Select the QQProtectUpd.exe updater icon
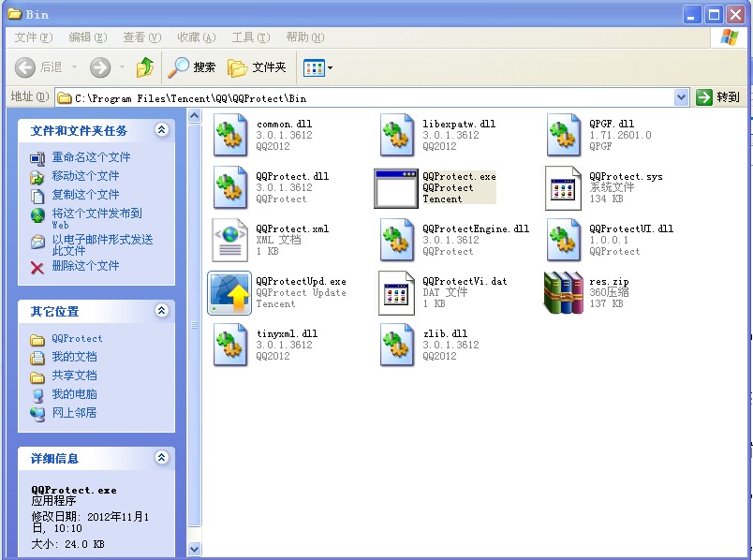 coord(229,293)
